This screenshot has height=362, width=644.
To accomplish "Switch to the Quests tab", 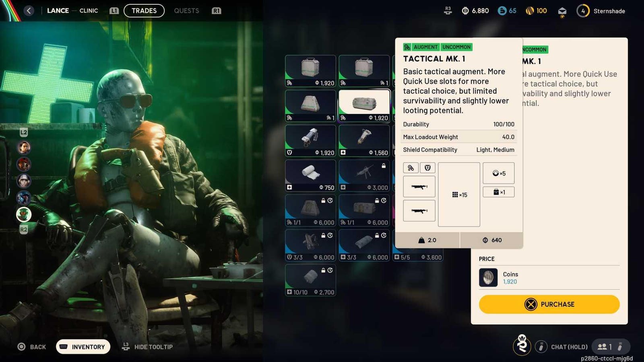I will coord(186,11).
